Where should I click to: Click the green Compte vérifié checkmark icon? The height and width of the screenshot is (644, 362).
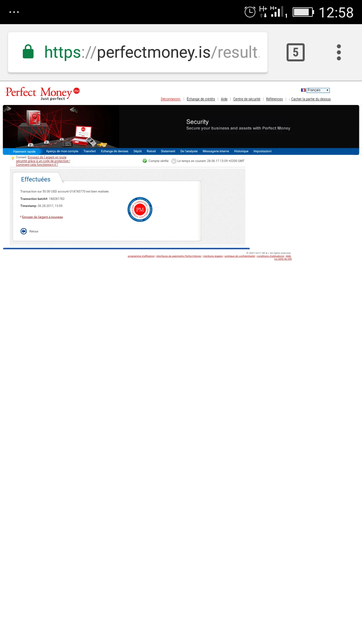pyautogui.click(x=145, y=161)
